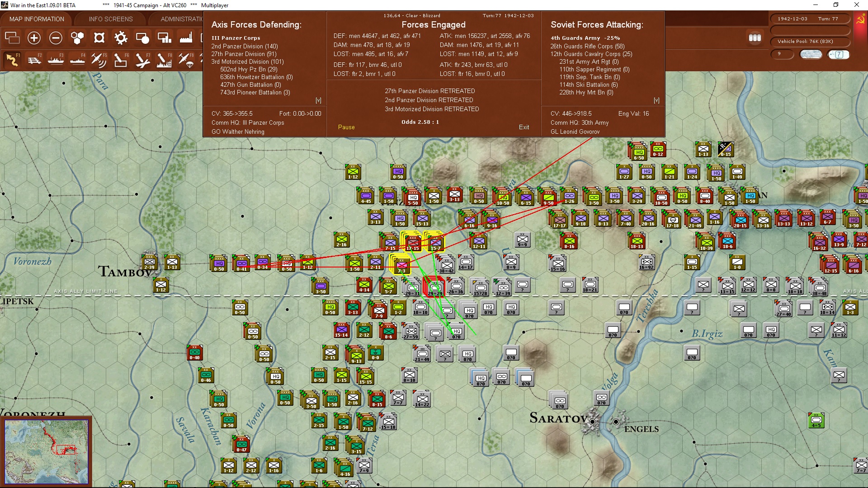Screen dimensions: 868x488
Task: Click the minimap thumbnail in corner
Action: pyautogui.click(x=47, y=451)
